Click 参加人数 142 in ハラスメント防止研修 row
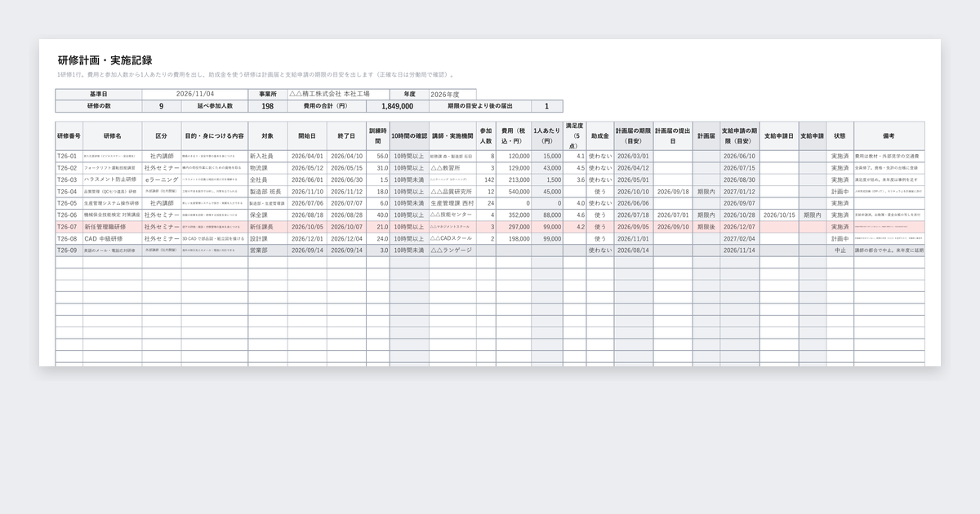Viewport: 980px width, 514px height. click(x=486, y=179)
